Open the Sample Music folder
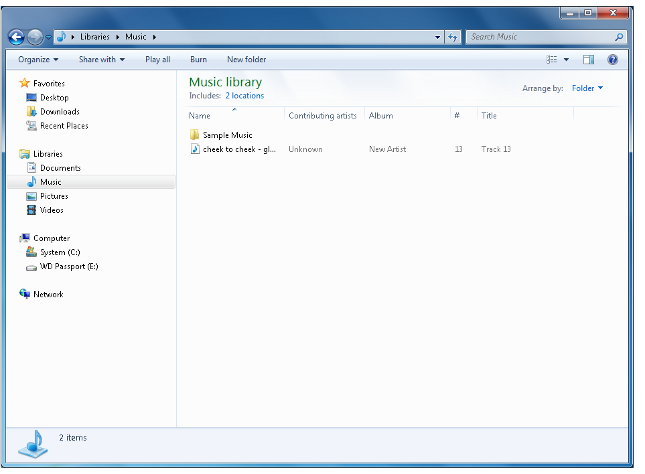645x474 pixels. pos(227,135)
